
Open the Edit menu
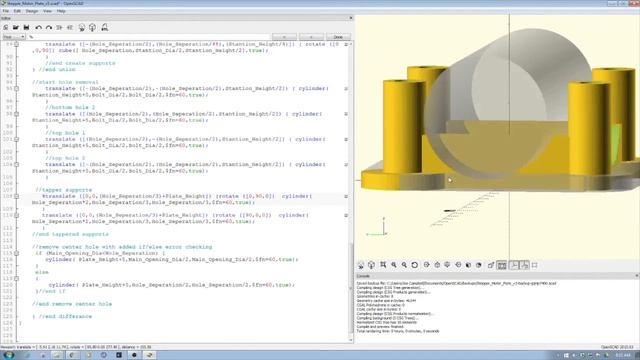click(17, 11)
